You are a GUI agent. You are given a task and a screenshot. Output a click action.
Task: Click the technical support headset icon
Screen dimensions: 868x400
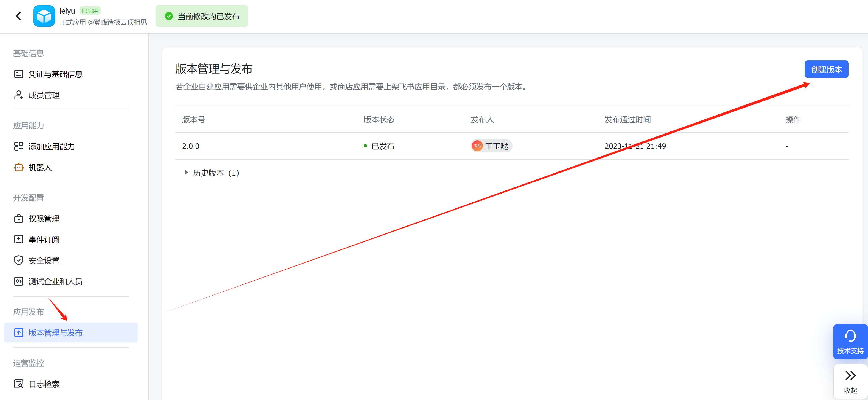click(850, 336)
